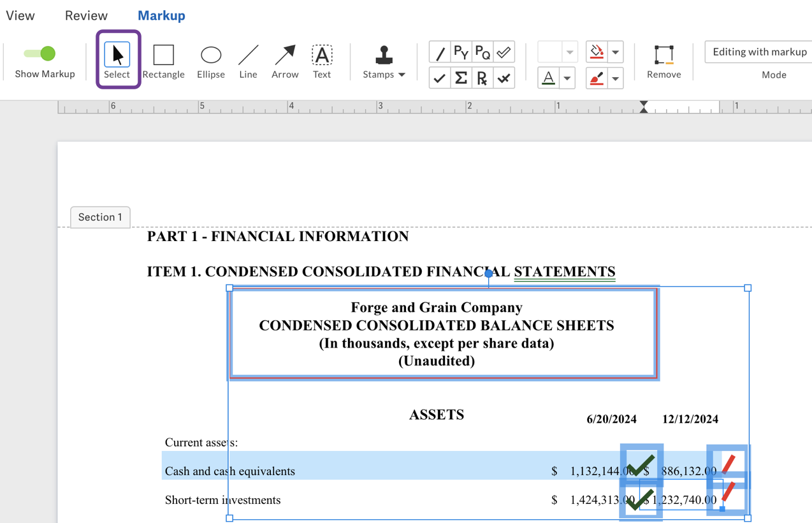Screen dimensions: 812x523
Task: Click the 1,232,740.00 amount
Action: pos(684,500)
